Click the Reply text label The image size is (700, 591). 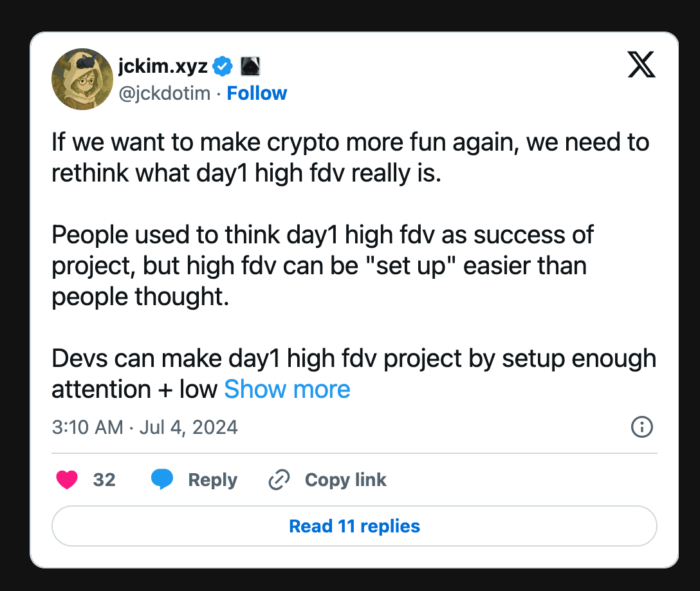click(x=212, y=480)
